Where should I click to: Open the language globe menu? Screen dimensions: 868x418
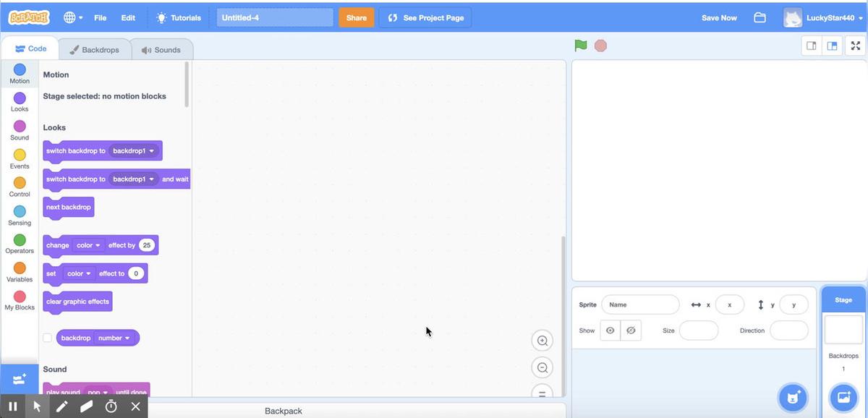pos(73,17)
